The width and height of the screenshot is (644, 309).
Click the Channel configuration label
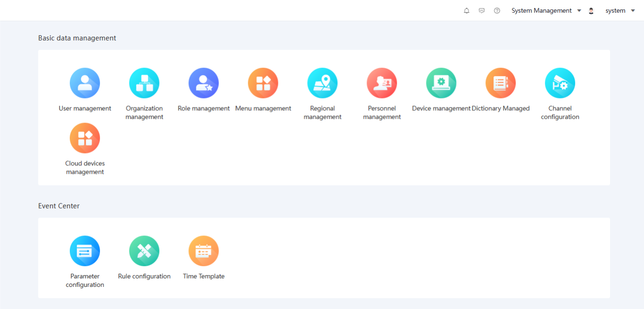tap(560, 113)
